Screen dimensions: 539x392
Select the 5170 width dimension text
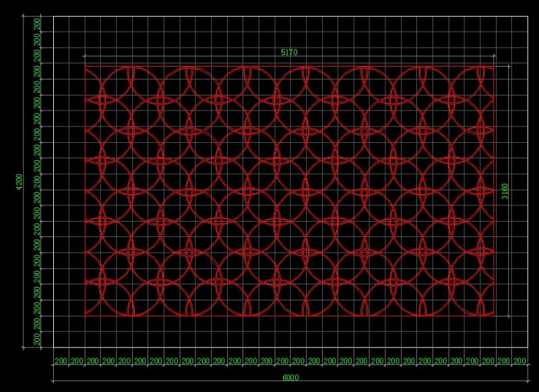[289, 53]
